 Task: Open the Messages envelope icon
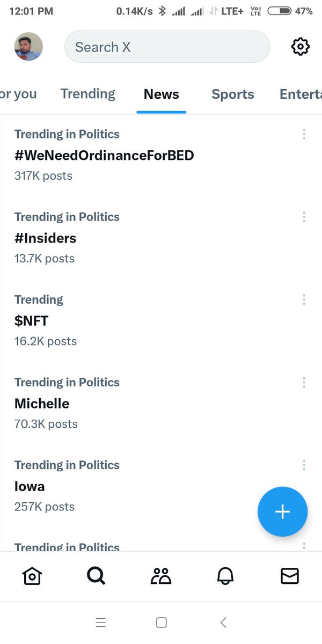click(290, 576)
